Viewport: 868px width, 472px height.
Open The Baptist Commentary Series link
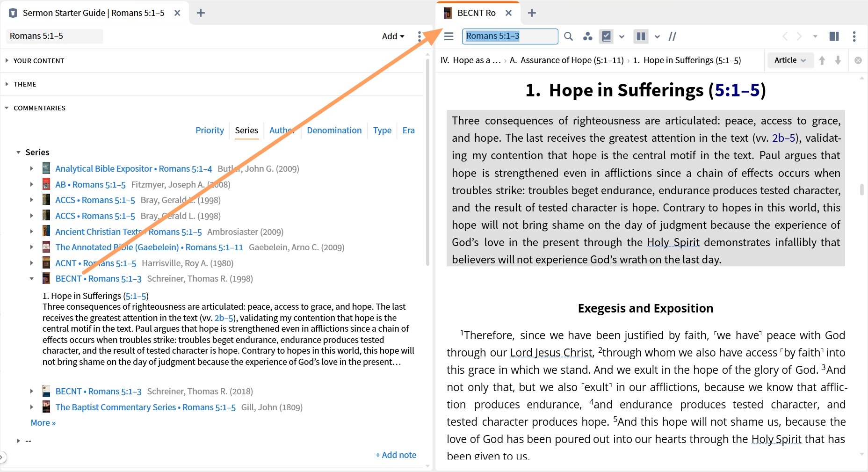pyautogui.click(x=145, y=407)
